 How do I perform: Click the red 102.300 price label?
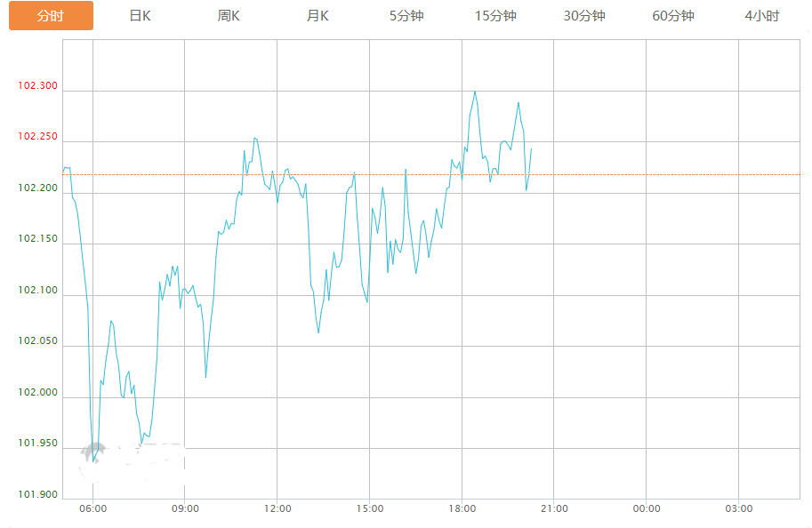(37, 86)
